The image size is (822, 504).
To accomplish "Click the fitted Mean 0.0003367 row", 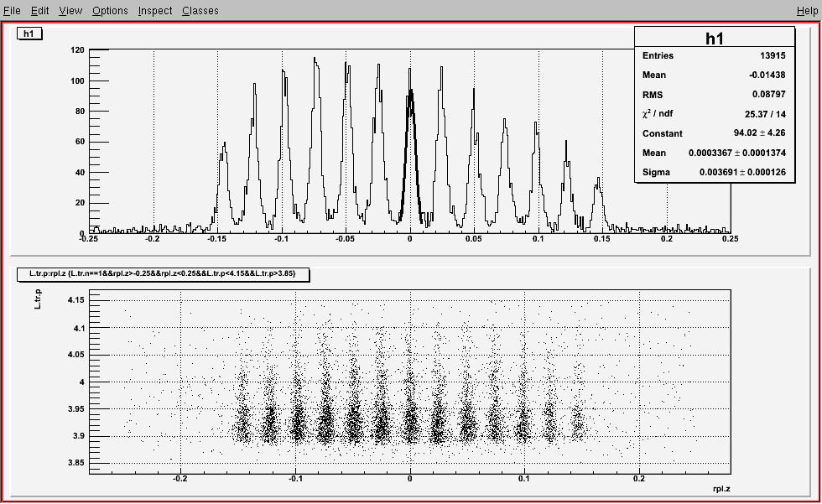I will 714,153.
